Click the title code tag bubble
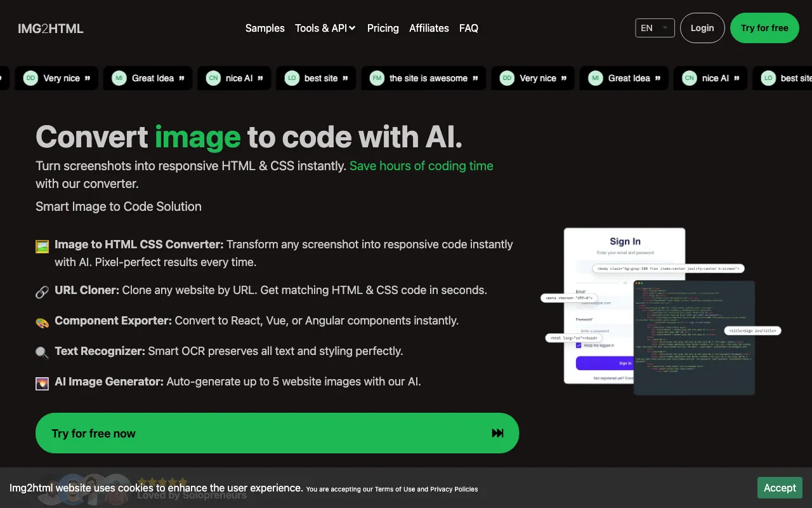Image resolution: width=812 pixels, height=508 pixels. 752,331
